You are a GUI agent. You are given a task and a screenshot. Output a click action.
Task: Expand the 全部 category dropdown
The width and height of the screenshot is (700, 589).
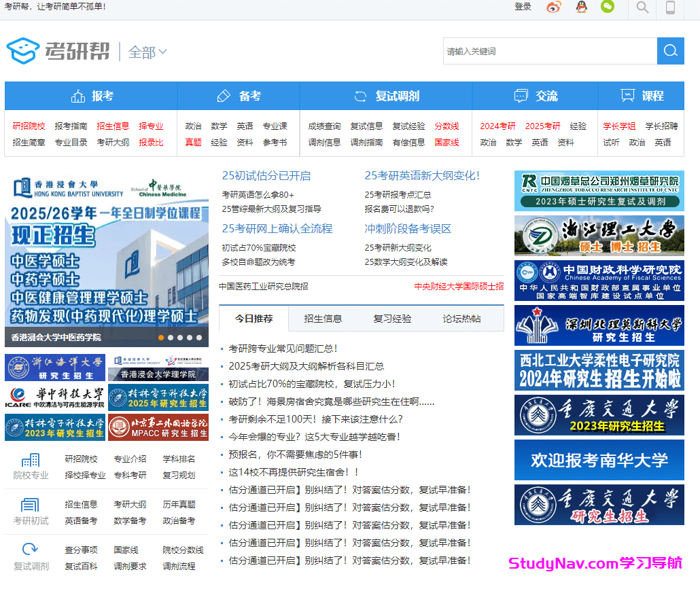tap(147, 52)
